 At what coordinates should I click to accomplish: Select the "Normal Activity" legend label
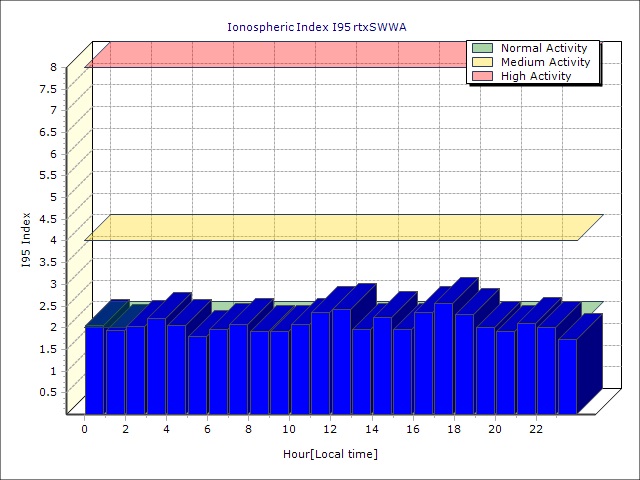(544, 48)
